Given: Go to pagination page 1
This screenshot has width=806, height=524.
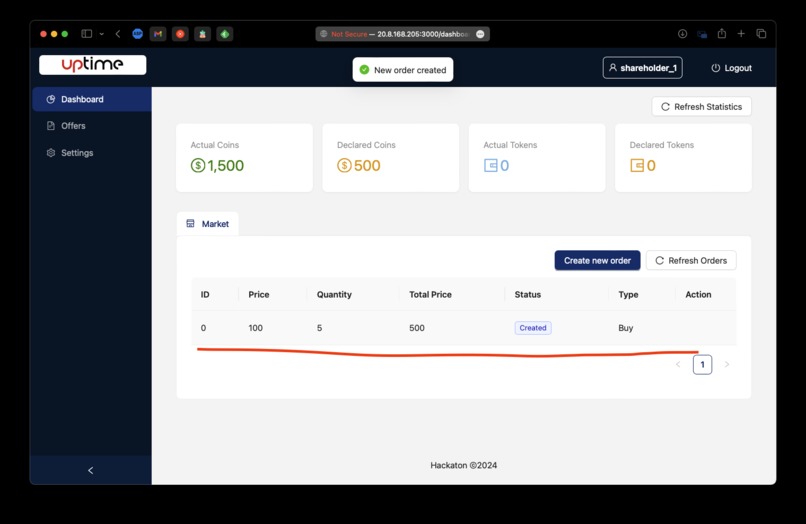Looking at the screenshot, I should [x=702, y=365].
